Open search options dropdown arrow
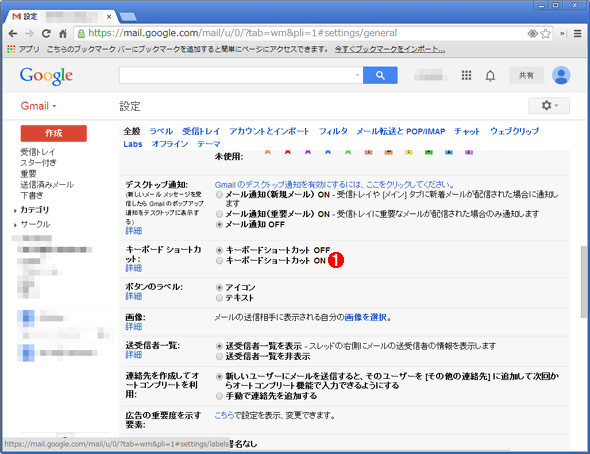 pyautogui.click(x=357, y=75)
